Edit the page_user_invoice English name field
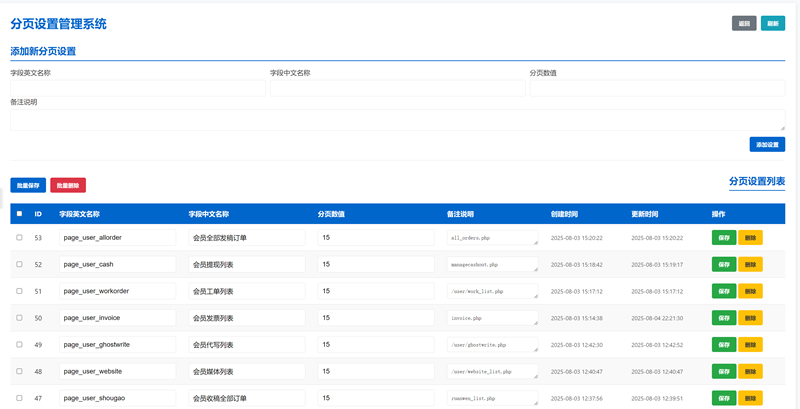 click(x=117, y=318)
